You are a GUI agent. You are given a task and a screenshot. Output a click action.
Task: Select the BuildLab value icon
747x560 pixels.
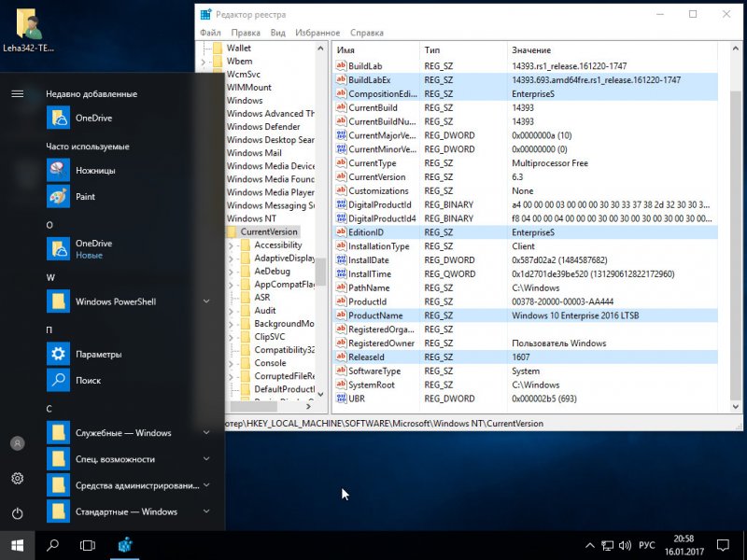point(341,65)
